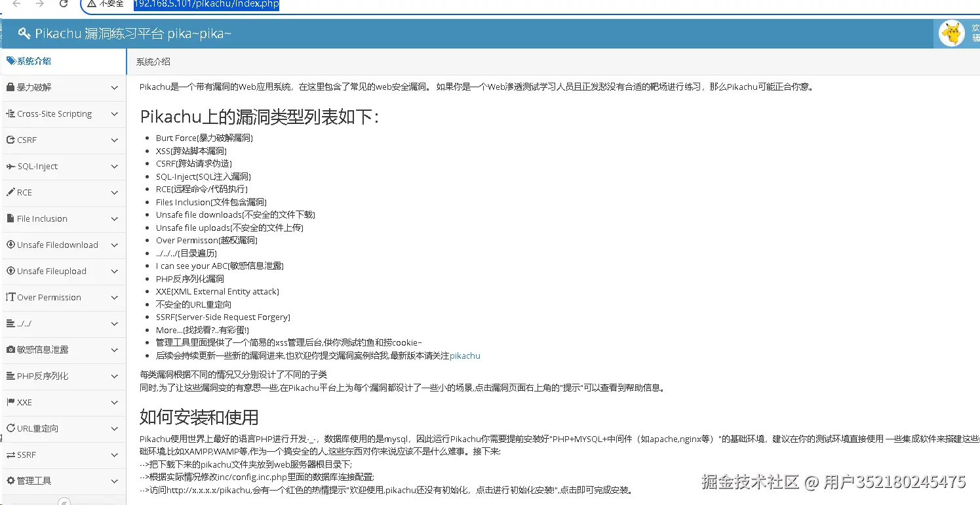Image resolution: width=980 pixels, height=505 pixels.
Task: Click the icon beside Cross-Site Scripting
Action: coord(10,113)
